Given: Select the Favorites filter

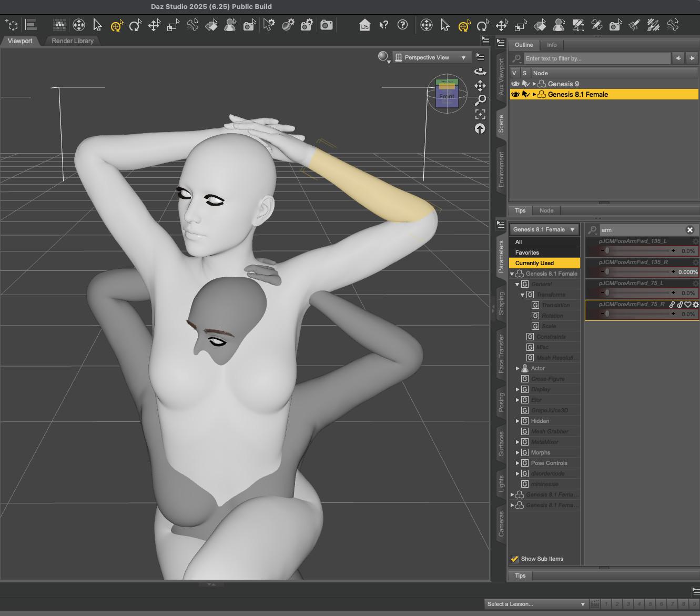Looking at the screenshot, I should pos(527,253).
